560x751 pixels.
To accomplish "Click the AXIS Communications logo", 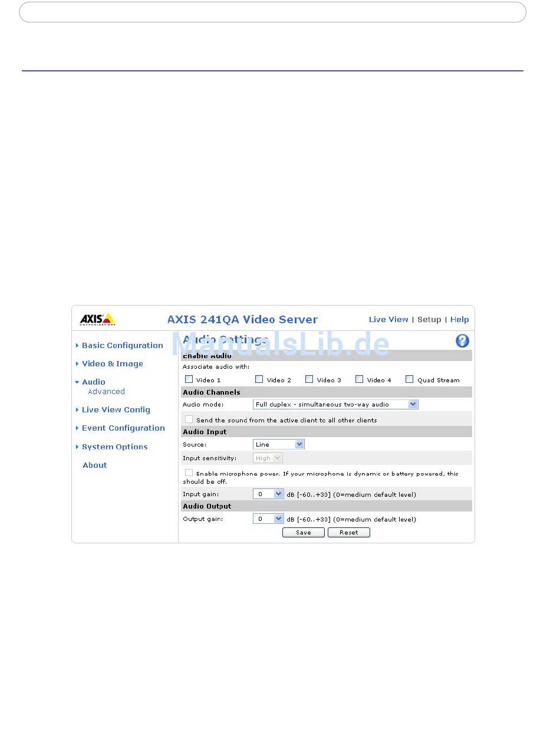I will click(x=97, y=319).
